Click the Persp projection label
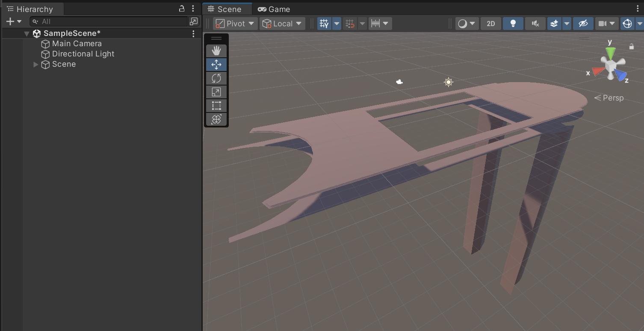The width and height of the screenshot is (644, 331). (609, 98)
